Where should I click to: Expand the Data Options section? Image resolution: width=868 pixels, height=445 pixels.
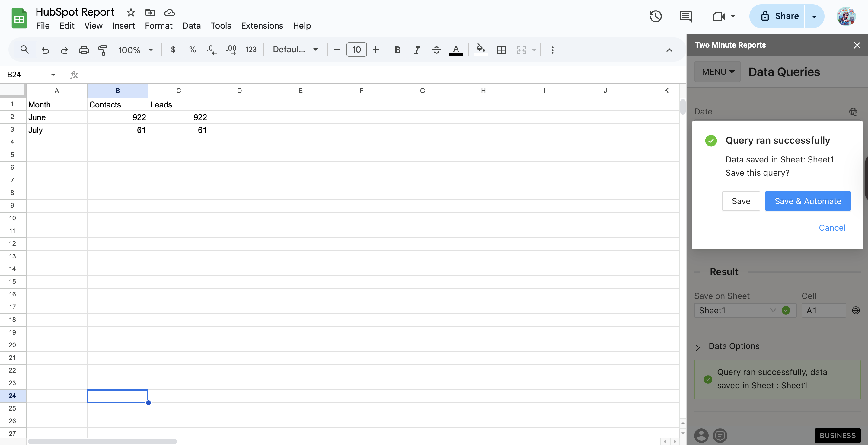point(727,346)
